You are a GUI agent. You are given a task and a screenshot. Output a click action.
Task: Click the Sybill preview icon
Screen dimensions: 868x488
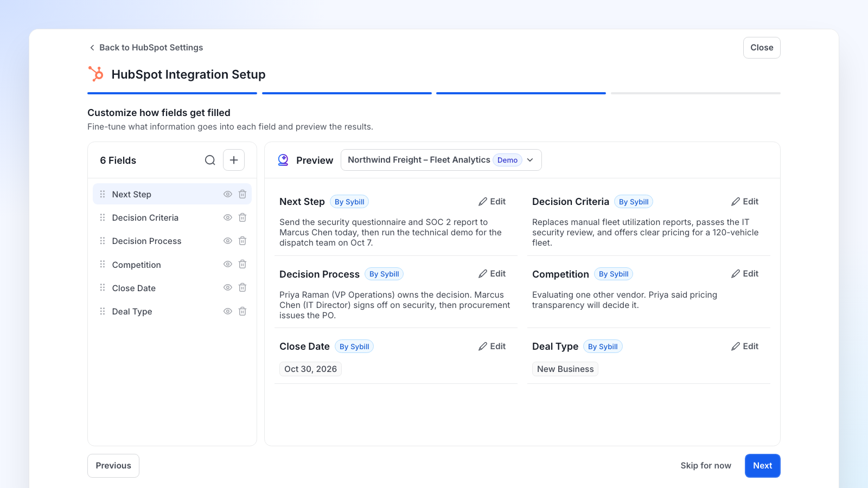coord(283,160)
